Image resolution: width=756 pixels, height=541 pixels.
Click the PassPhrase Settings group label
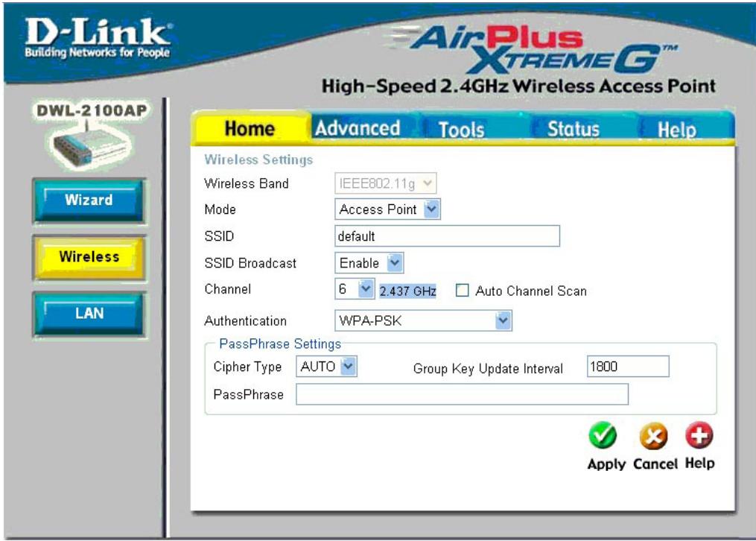tap(279, 344)
